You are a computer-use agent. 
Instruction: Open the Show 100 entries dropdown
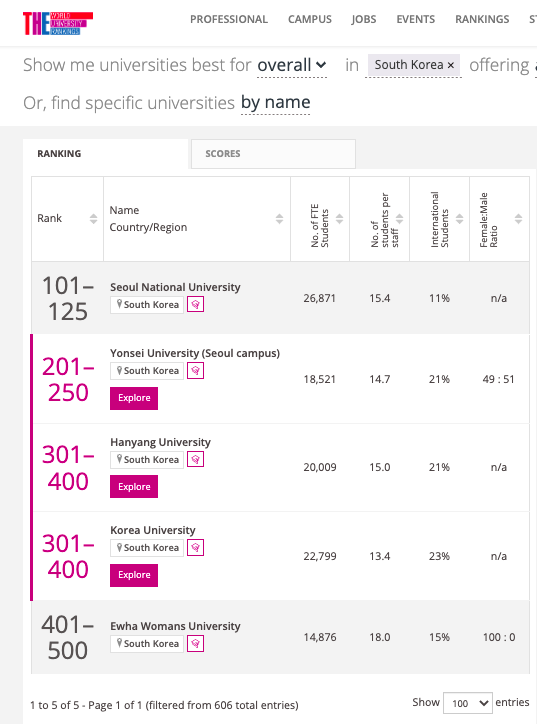(x=468, y=703)
